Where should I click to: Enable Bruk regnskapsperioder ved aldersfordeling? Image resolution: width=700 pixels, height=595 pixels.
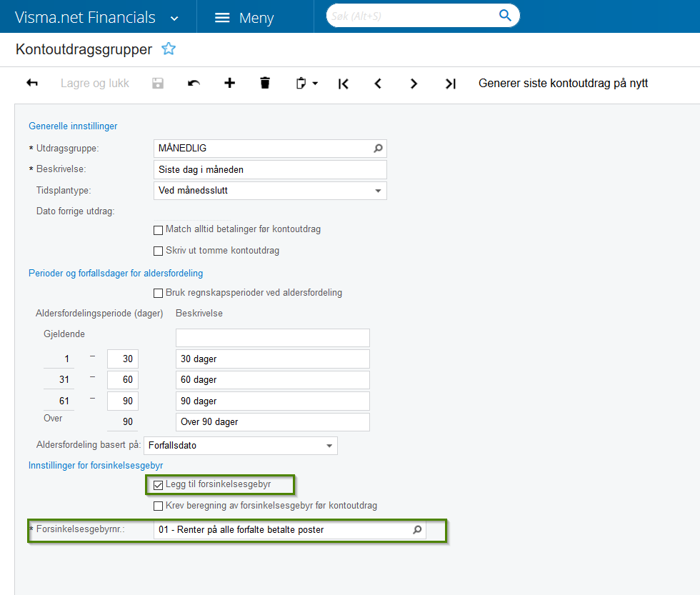(x=158, y=294)
